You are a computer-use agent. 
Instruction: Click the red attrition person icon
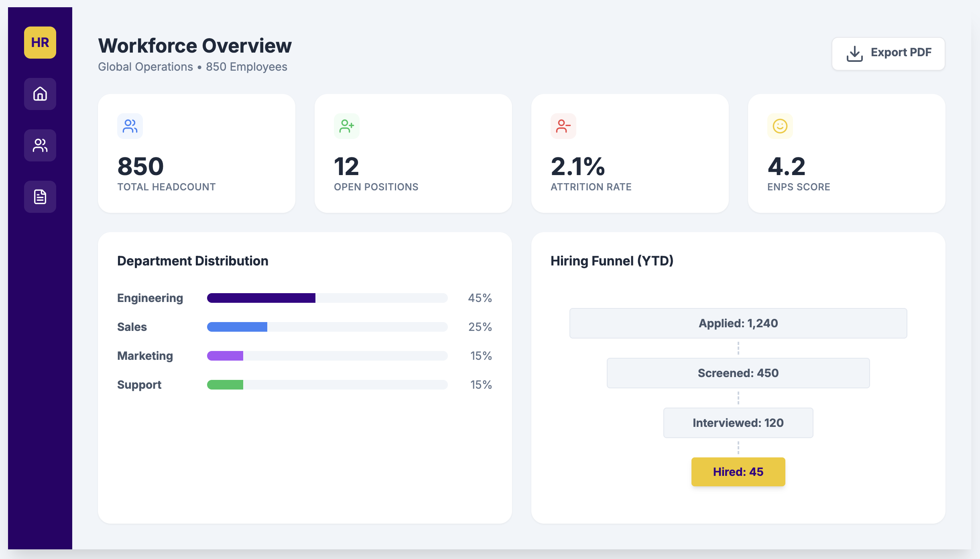coord(563,126)
